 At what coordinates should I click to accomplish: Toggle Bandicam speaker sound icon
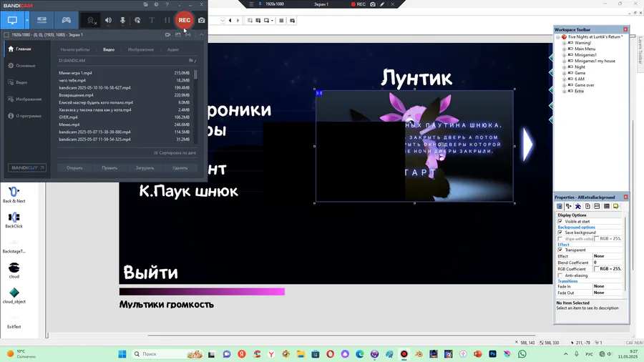pos(109,20)
